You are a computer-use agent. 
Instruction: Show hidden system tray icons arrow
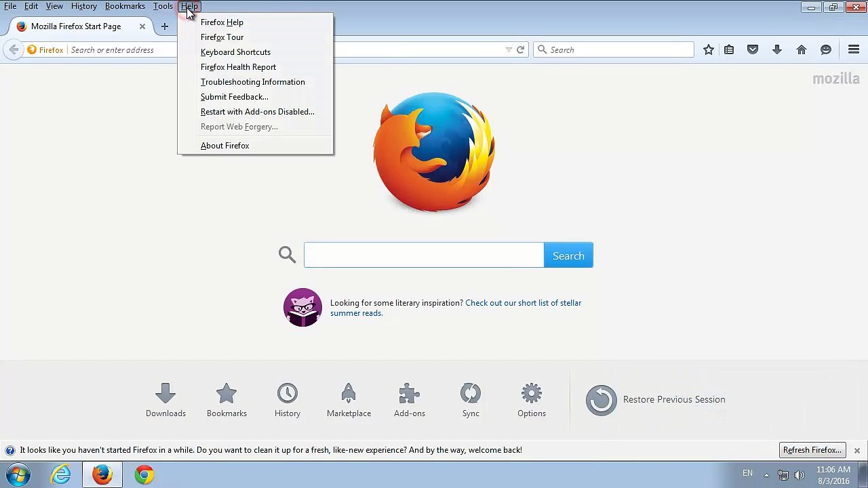coord(766,475)
